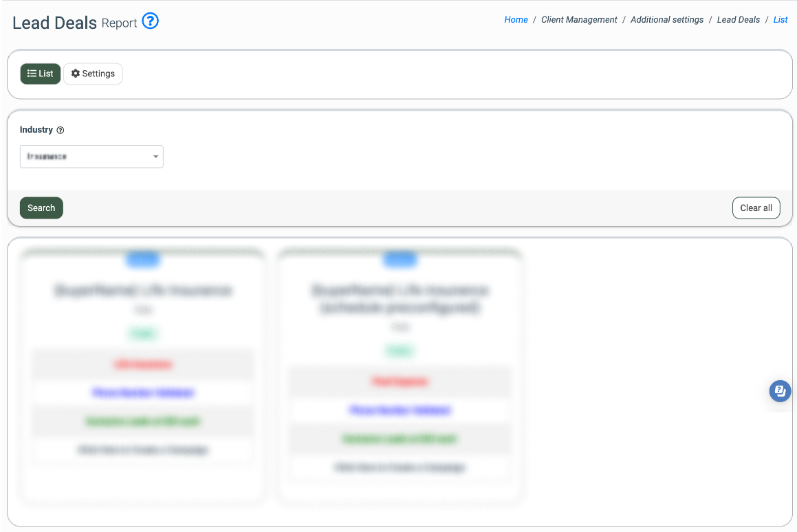The height and width of the screenshot is (532, 797).
Task: Click the Industry select box value
Action: coord(83,157)
